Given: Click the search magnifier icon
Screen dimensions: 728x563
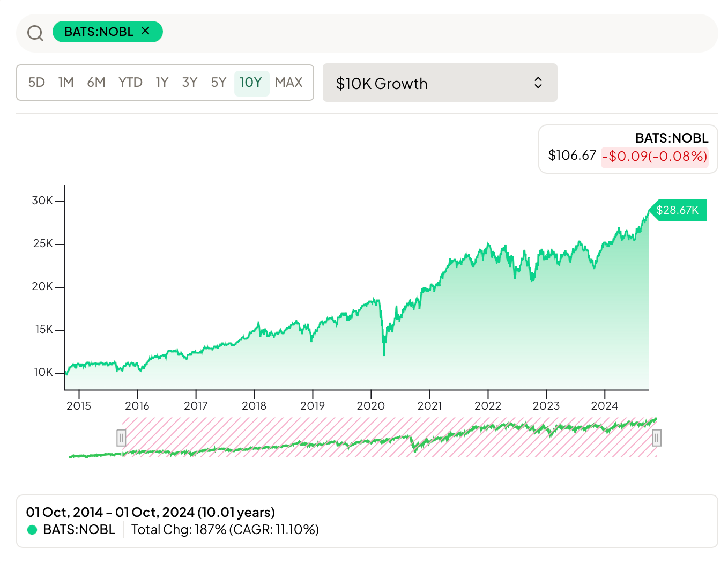Looking at the screenshot, I should [x=35, y=33].
